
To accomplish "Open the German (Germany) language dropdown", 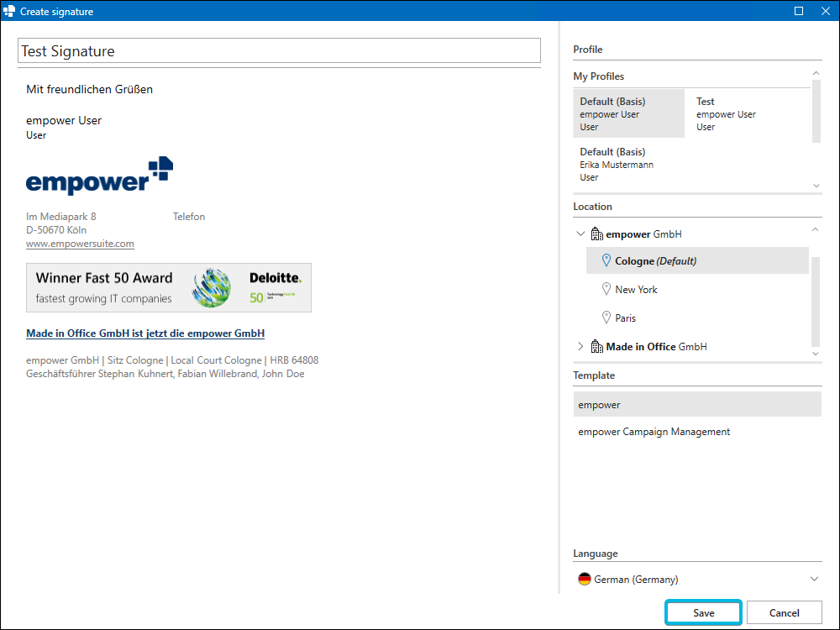I will pos(697,579).
